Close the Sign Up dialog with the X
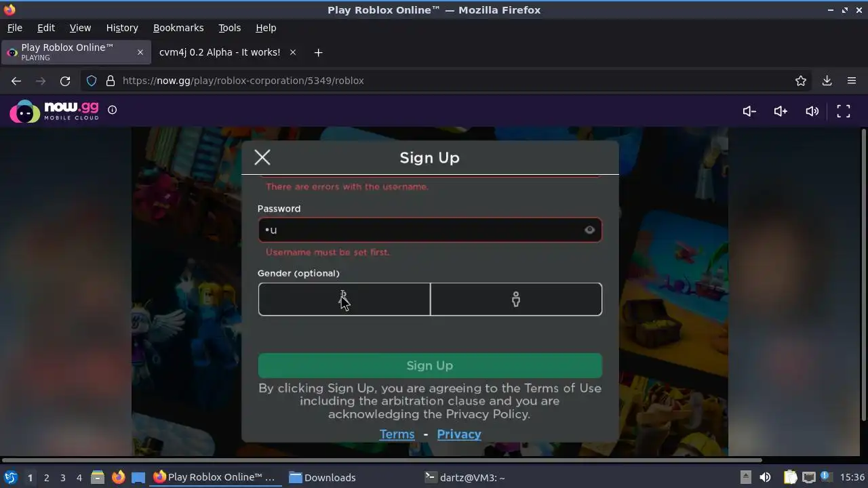The height and width of the screenshot is (488, 868). (262, 157)
